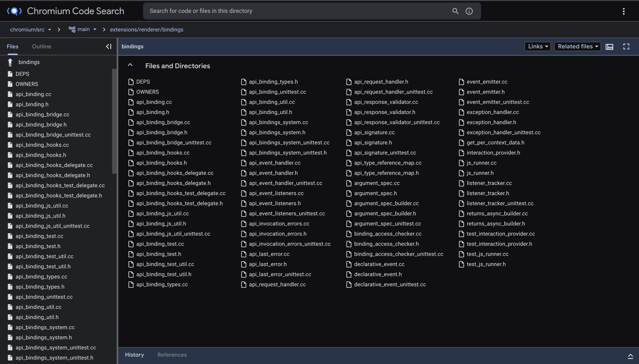
Task: Open the search help info icon
Action: tap(469, 11)
